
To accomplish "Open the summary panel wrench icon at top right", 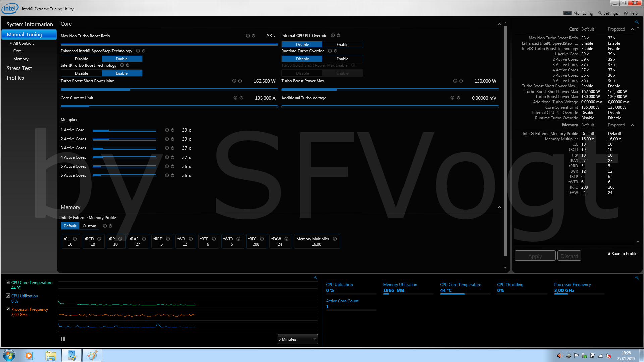I will pyautogui.click(x=637, y=22).
